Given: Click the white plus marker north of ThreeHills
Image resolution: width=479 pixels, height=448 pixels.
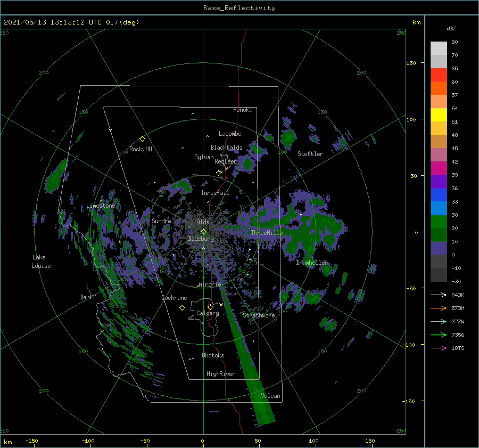Looking at the screenshot, I should (x=301, y=214).
